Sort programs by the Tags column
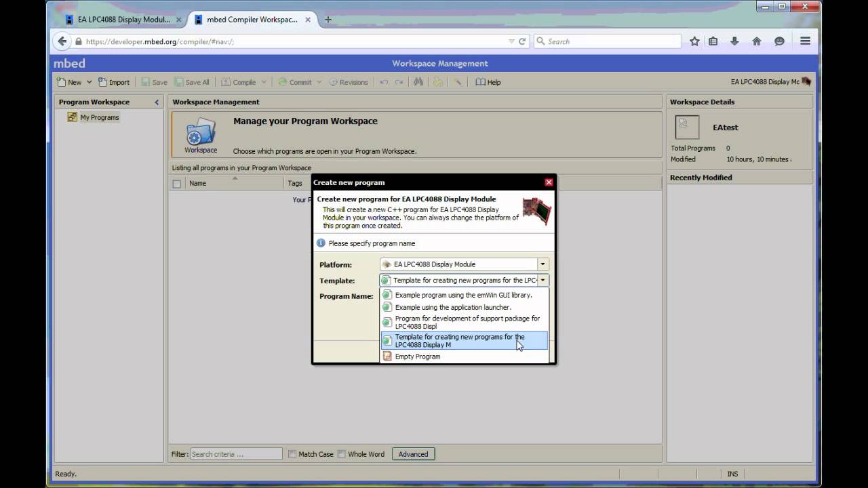The height and width of the screenshot is (488, 868). [294, 183]
